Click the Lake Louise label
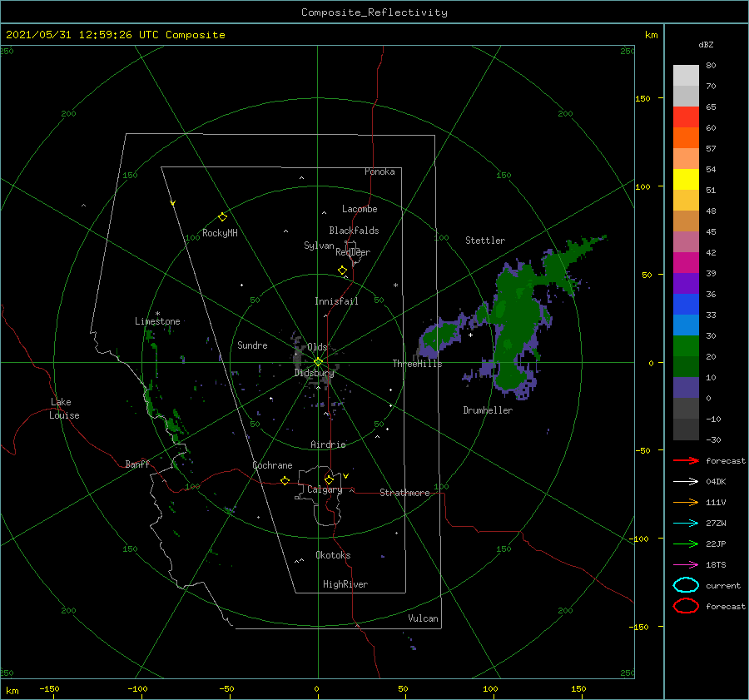749x700 pixels. pyautogui.click(x=64, y=409)
